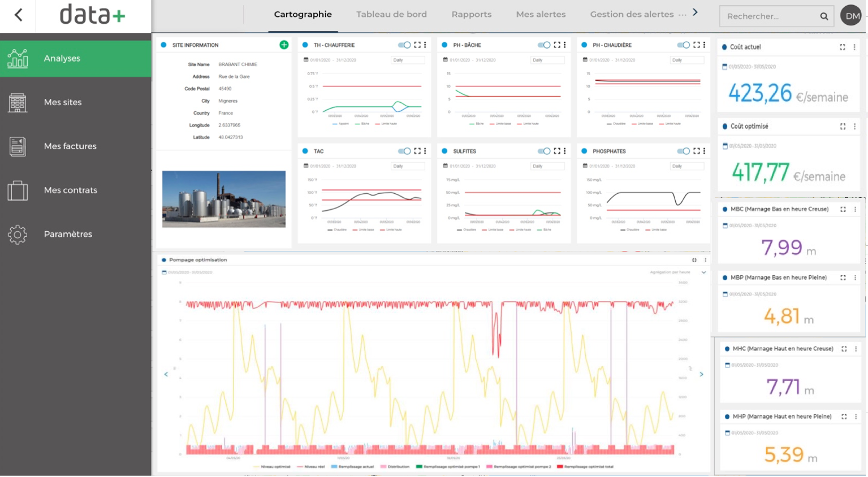The image size is (868, 477).
Task: Expand MHC Marnage Haut Creuse card fullscreen
Action: [844, 349]
